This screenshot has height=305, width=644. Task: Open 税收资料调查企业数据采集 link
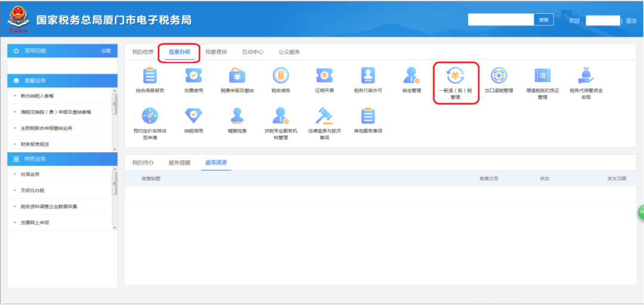coord(48,207)
